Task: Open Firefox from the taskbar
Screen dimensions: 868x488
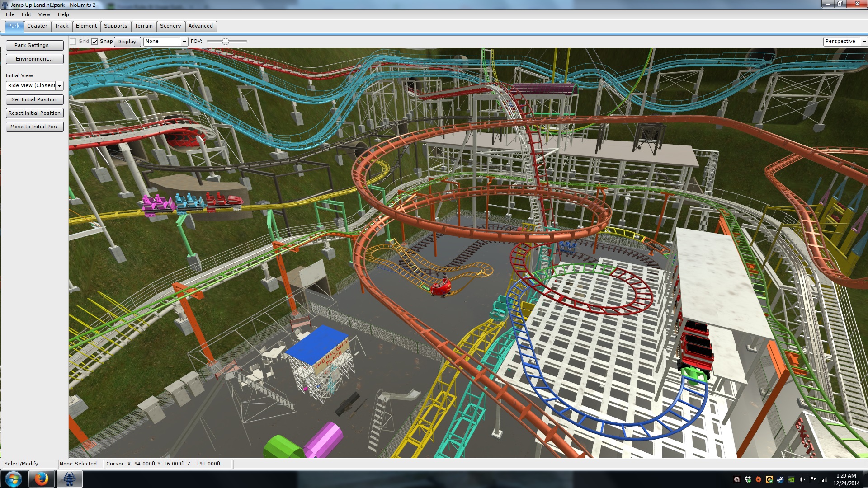Action: [x=41, y=479]
